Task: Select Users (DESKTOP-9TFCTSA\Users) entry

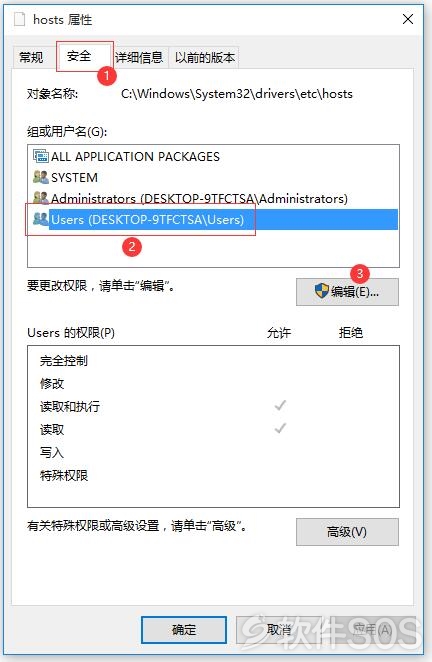Action: coord(213,220)
